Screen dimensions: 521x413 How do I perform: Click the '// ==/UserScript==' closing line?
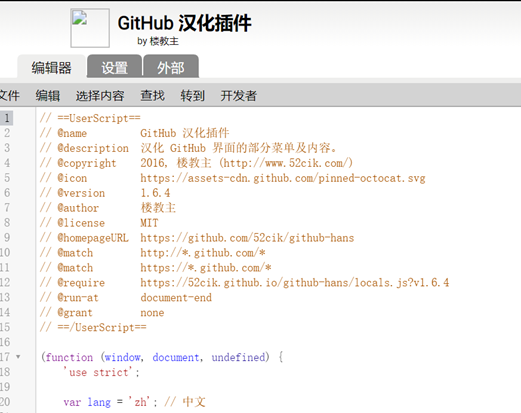click(x=93, y=327)
